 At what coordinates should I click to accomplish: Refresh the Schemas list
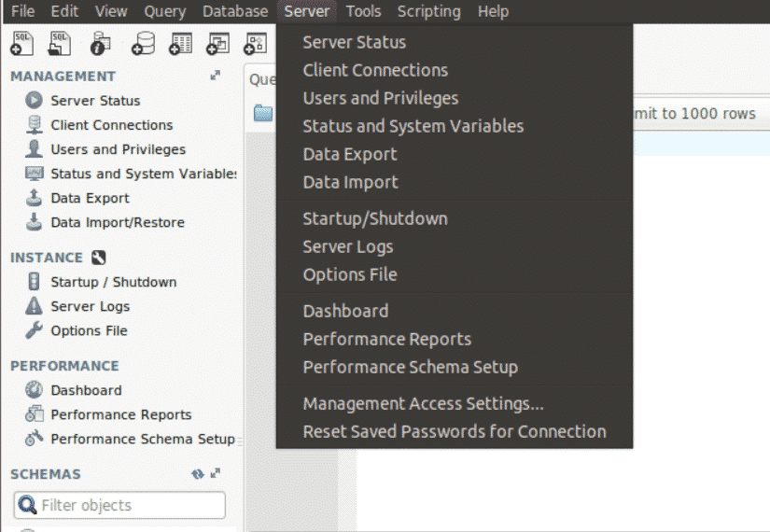tap(197, 474)
